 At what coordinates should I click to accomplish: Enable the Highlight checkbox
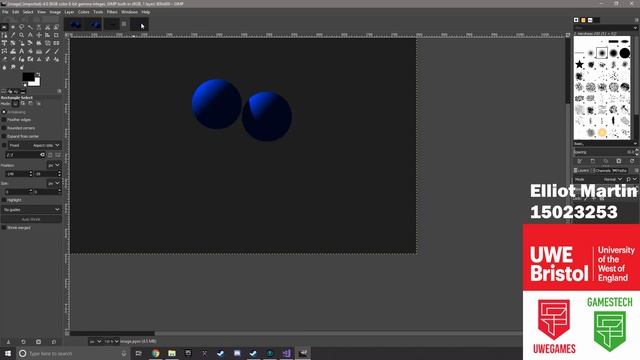coord(4,200)
